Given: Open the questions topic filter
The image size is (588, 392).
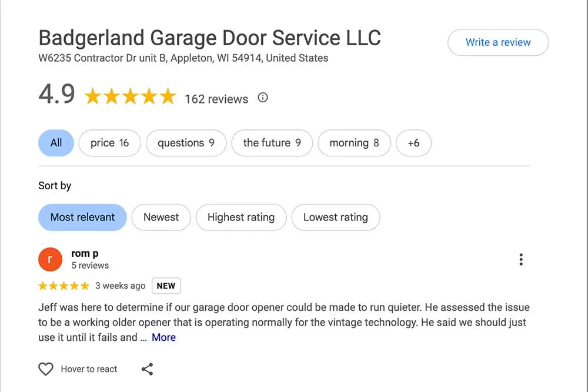Looking at the screenshot, I should [x=186, y=143].
